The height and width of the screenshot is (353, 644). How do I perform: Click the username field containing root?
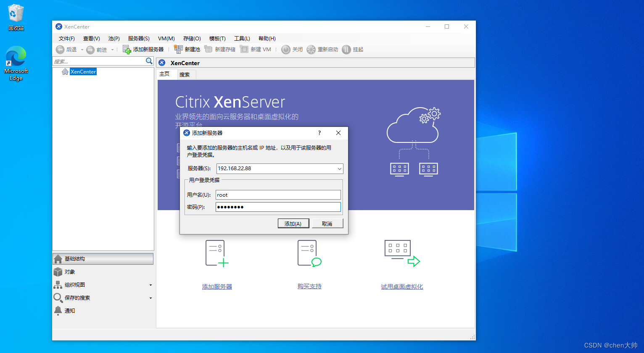coord(278,195)
